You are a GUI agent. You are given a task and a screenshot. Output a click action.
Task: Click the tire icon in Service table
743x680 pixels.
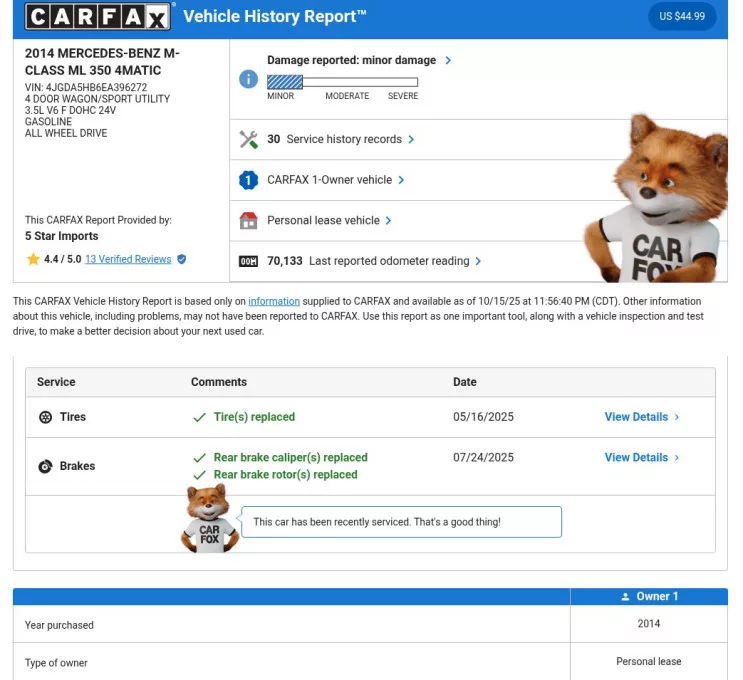click(45, 418)
